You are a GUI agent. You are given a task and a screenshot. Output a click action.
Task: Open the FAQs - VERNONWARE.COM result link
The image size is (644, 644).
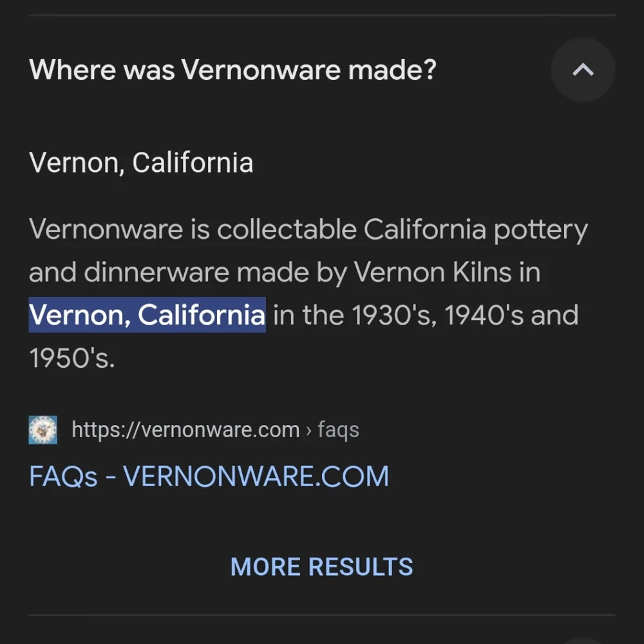(x=209, y=477)
